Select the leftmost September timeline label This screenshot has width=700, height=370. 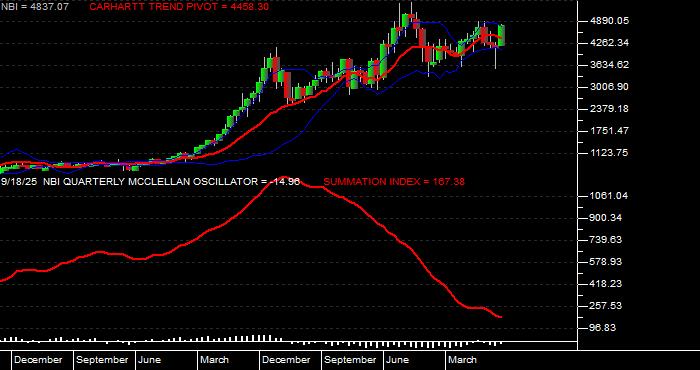tap(102, 360)
